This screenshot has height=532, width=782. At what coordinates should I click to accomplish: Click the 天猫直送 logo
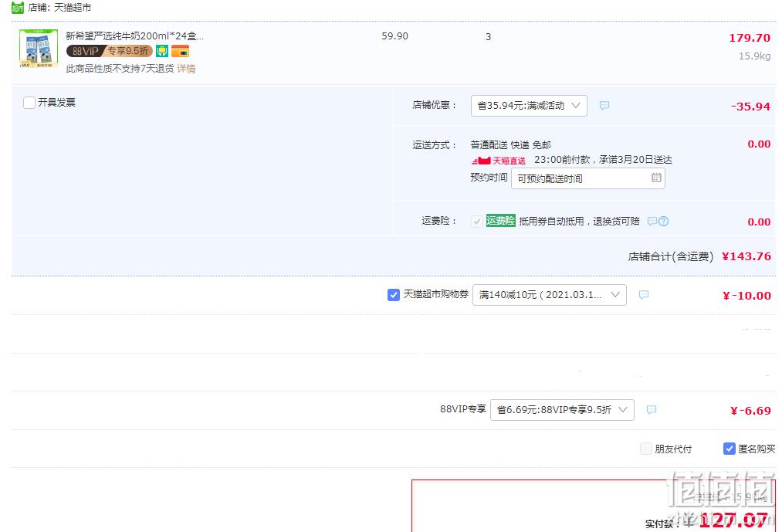(x=498, y=160)
